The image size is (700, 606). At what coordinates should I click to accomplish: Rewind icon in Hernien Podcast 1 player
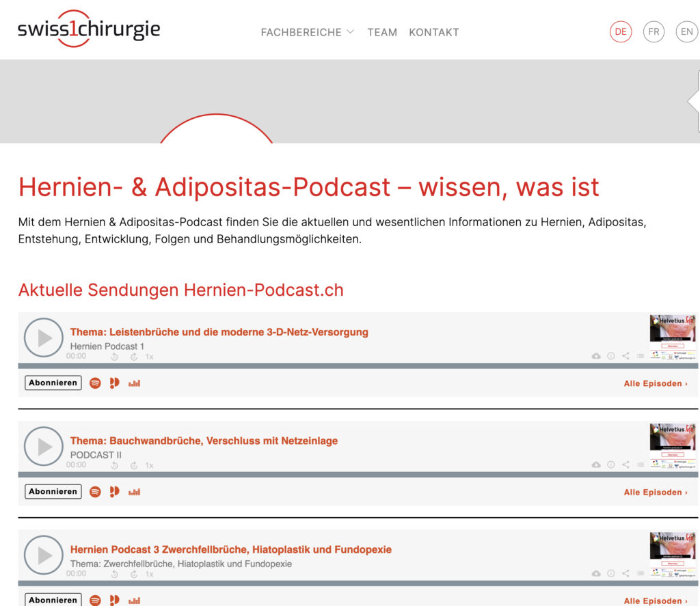(115, 357)
